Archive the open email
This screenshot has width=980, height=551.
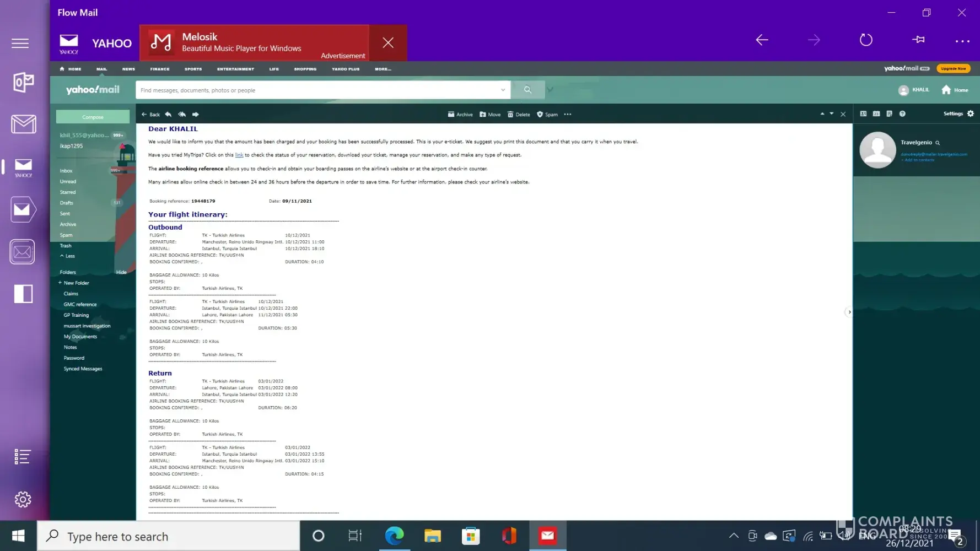coord(460,115)
